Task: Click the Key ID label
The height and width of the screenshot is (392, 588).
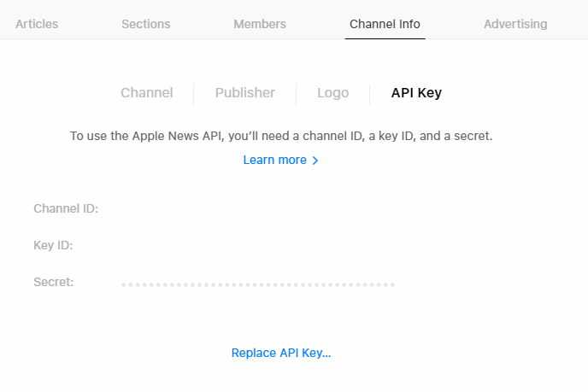Action: [x=53, y=245]
